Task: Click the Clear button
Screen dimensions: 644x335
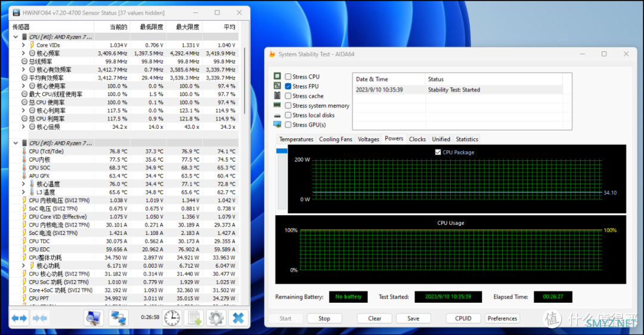Action: click(x=374, y=318)
